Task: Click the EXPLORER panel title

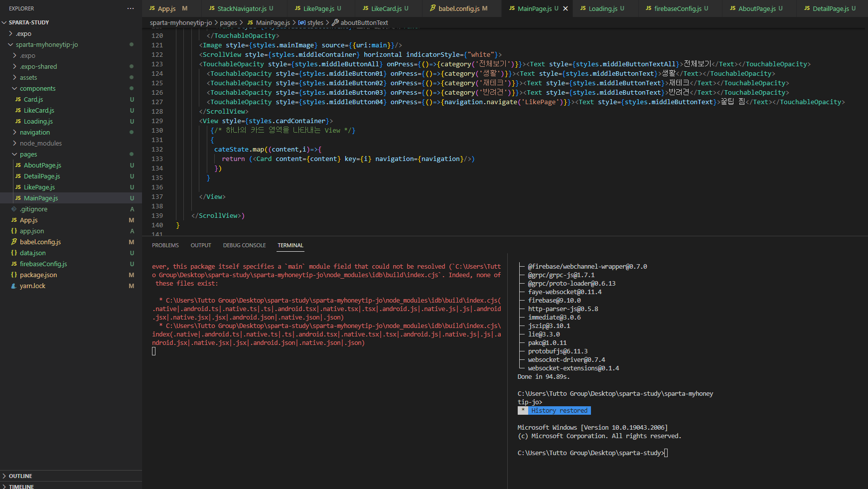Action: (21, 8)
